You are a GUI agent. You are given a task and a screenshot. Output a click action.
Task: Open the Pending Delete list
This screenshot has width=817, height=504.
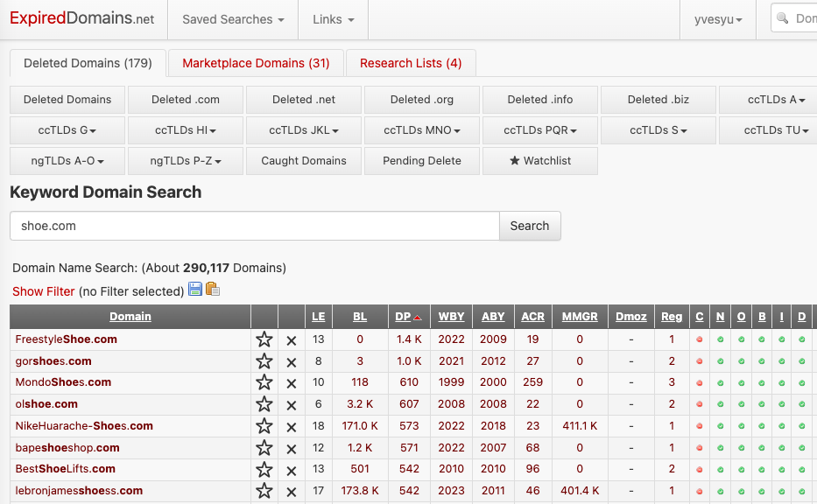(422, 161)
